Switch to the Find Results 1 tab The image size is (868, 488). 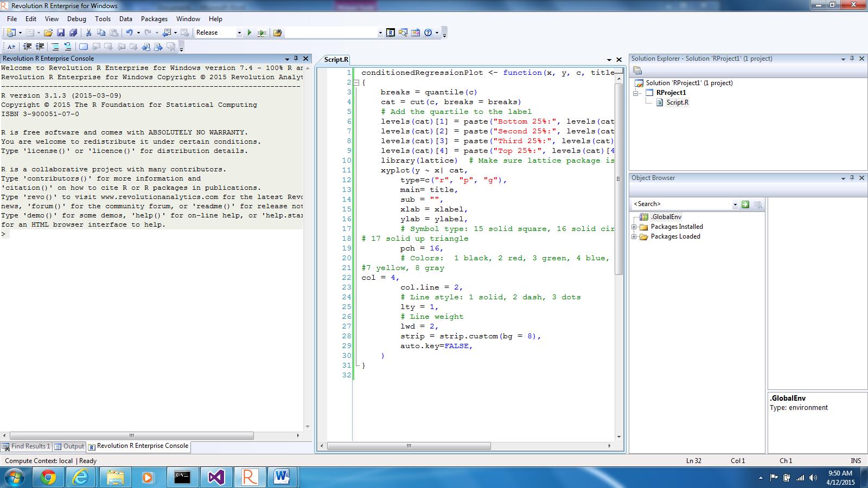click(27, 446)
